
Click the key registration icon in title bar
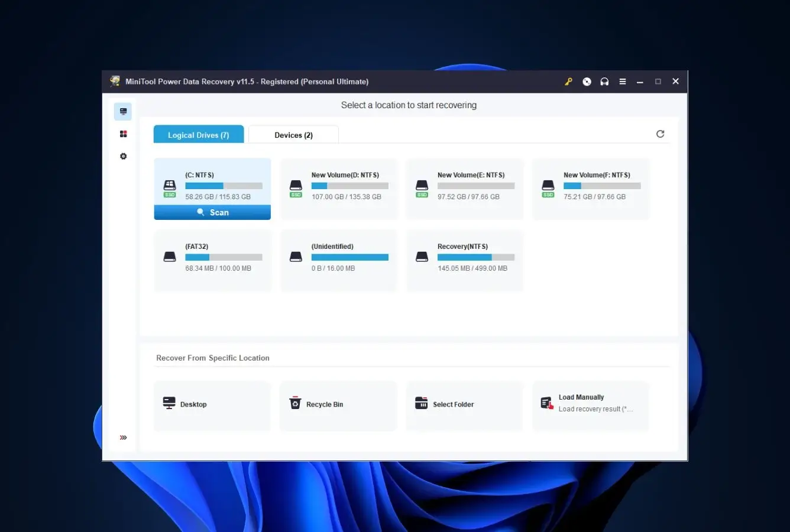point(568,82)
